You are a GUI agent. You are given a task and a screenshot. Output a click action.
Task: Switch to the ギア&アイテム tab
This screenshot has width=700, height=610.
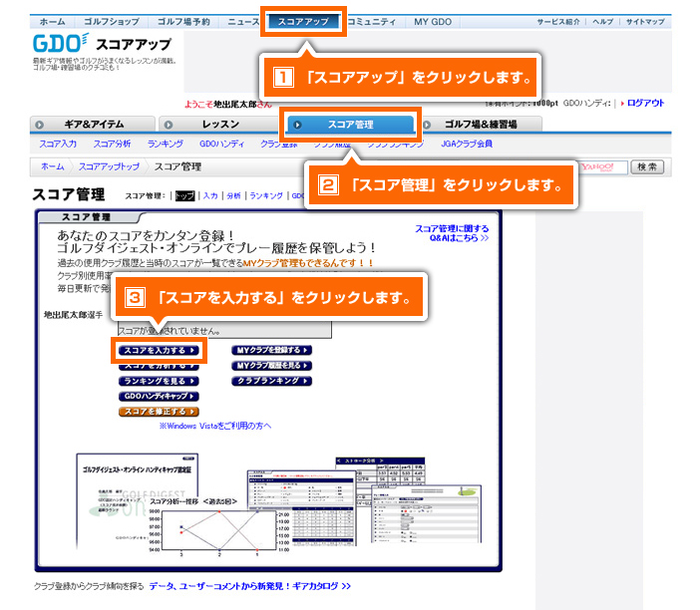click(x=93, y=125)
